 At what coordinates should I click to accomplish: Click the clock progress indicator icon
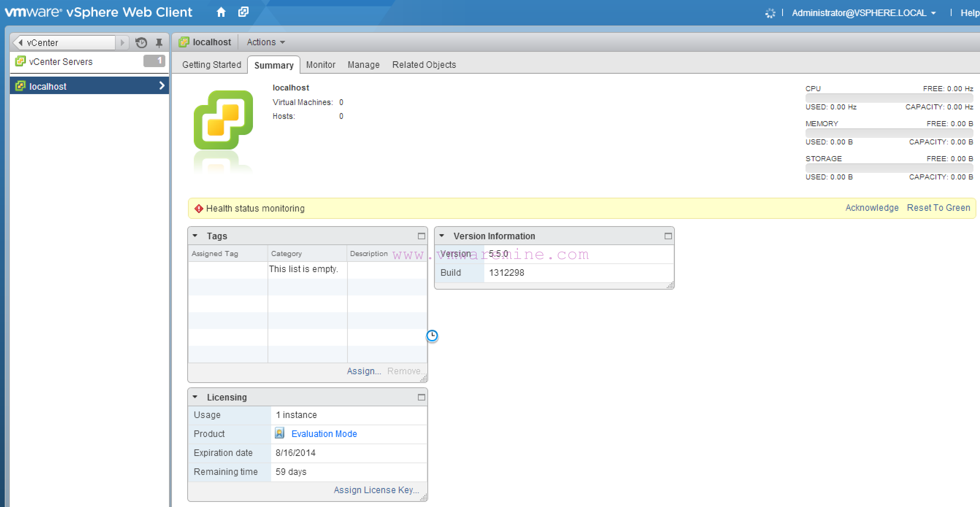tap(432, 336)
